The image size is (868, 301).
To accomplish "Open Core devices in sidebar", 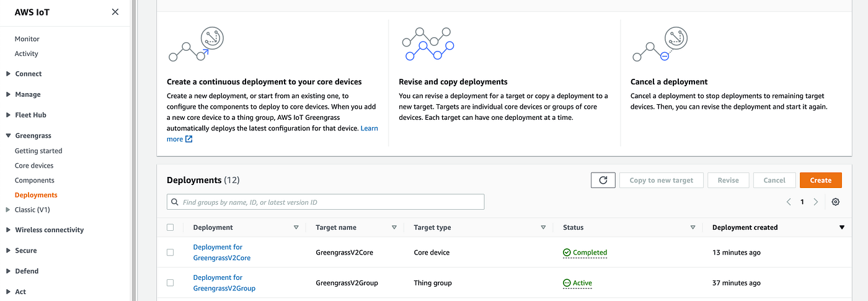I will coord(34,166).
